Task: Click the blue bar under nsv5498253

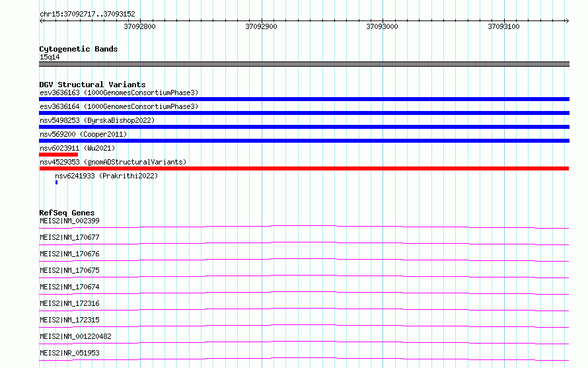Action: click(304, 127)
